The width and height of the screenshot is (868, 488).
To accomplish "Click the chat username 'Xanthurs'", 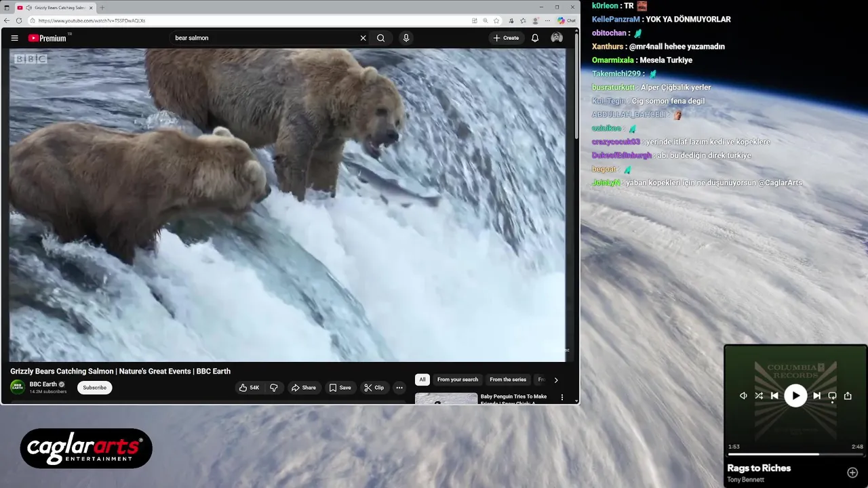I will coord(608,47).
